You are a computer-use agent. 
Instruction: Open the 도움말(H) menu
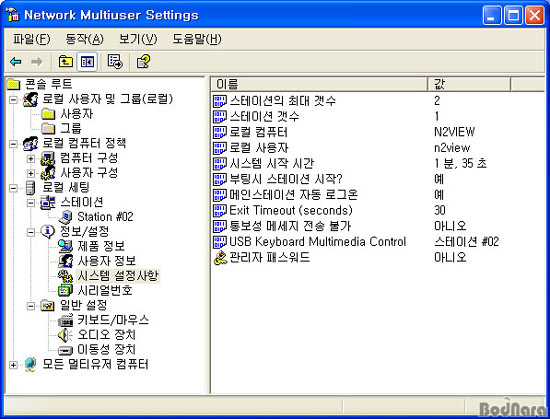pos(196,39)
